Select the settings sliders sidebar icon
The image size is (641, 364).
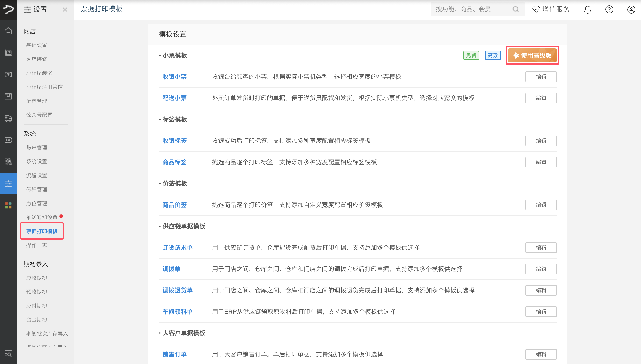tap(8, 184)
